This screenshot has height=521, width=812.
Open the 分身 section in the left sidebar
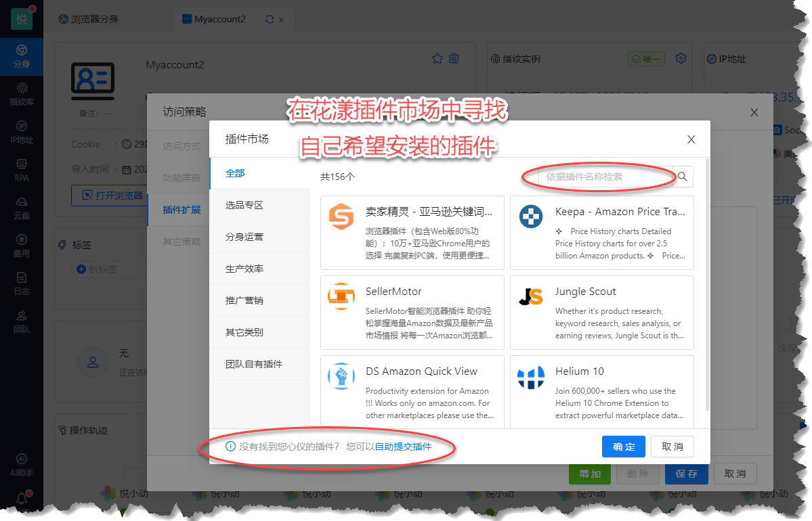(21, 56)
